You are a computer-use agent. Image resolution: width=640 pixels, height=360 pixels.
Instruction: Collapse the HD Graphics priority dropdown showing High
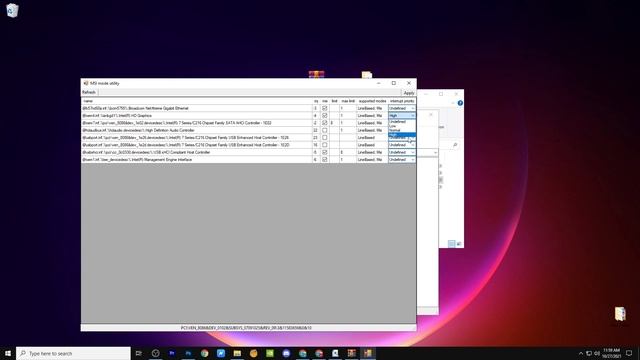[402, 116]
